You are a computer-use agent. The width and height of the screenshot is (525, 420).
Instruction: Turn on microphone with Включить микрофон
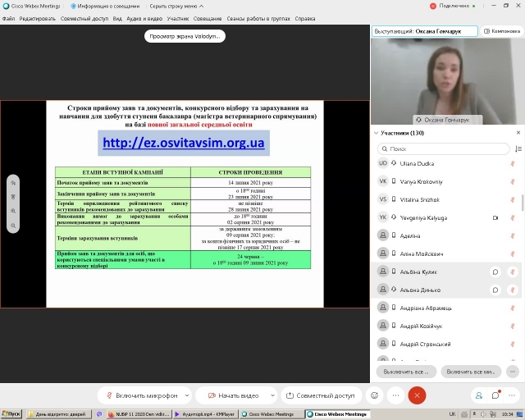[140, 395]
